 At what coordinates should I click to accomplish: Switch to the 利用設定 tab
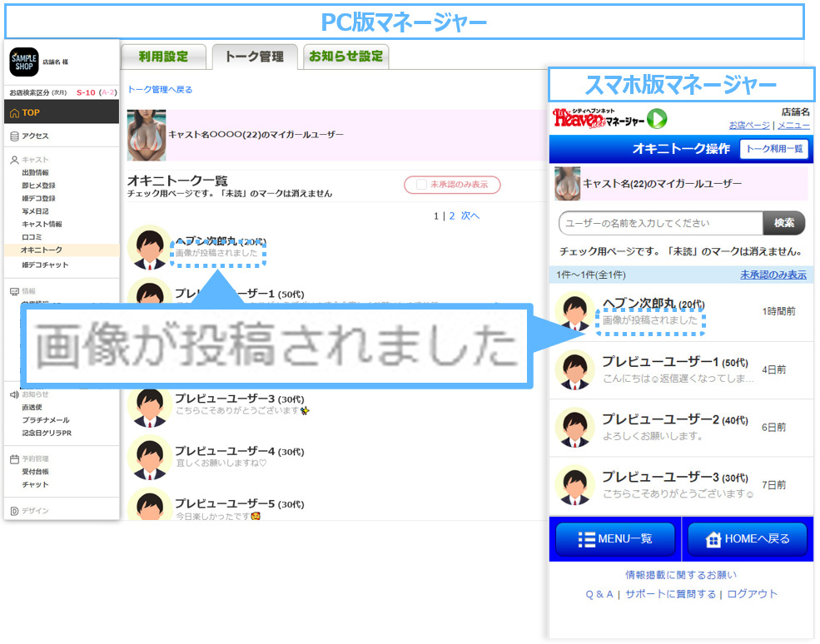pos(163,57)
